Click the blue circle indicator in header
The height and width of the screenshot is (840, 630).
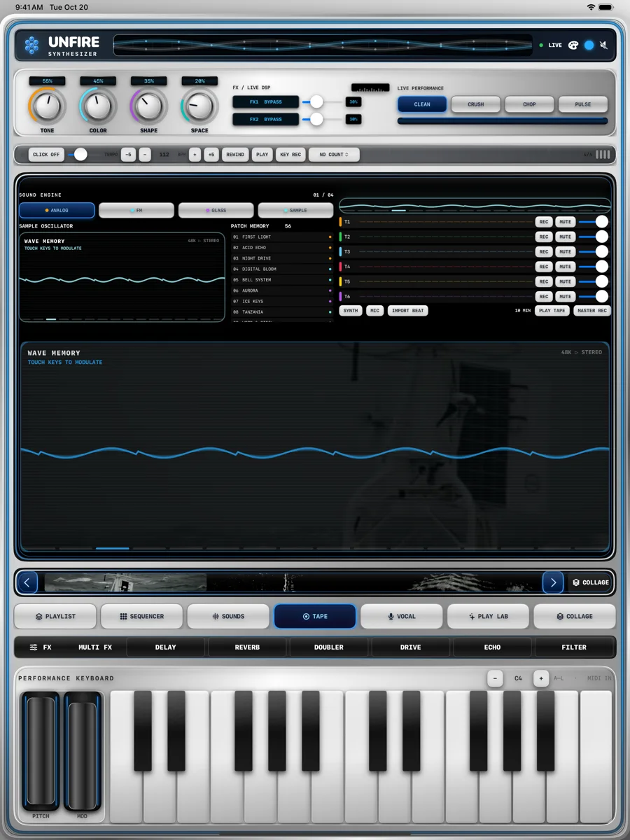point(589,45)
